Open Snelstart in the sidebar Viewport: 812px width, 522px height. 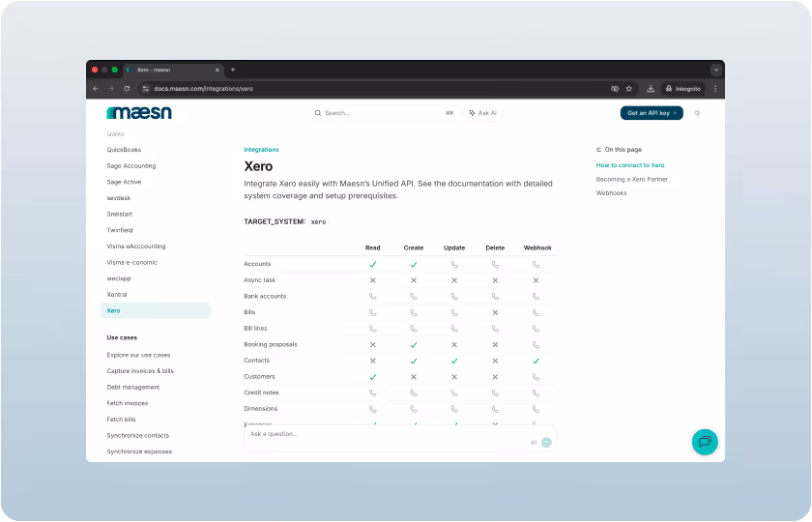[120, 214]
